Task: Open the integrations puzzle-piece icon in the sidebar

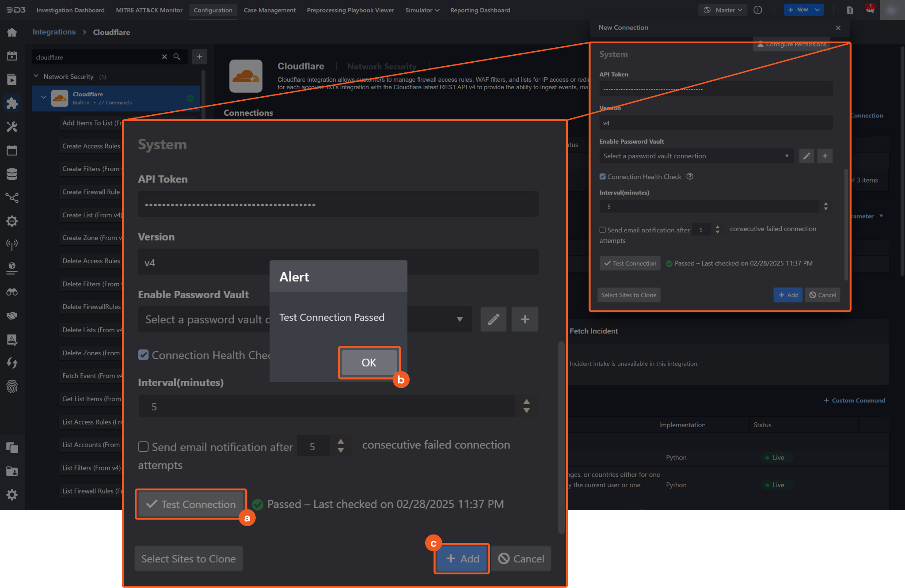Action: click(12, 103)
